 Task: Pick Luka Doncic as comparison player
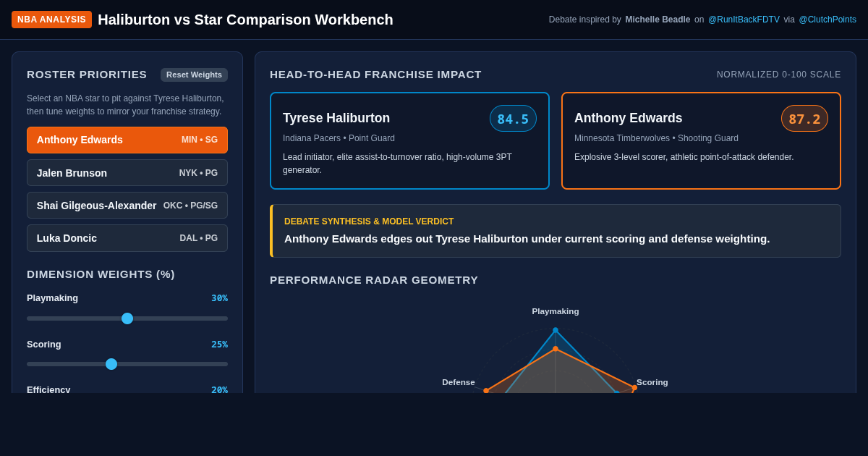point(127,238)
